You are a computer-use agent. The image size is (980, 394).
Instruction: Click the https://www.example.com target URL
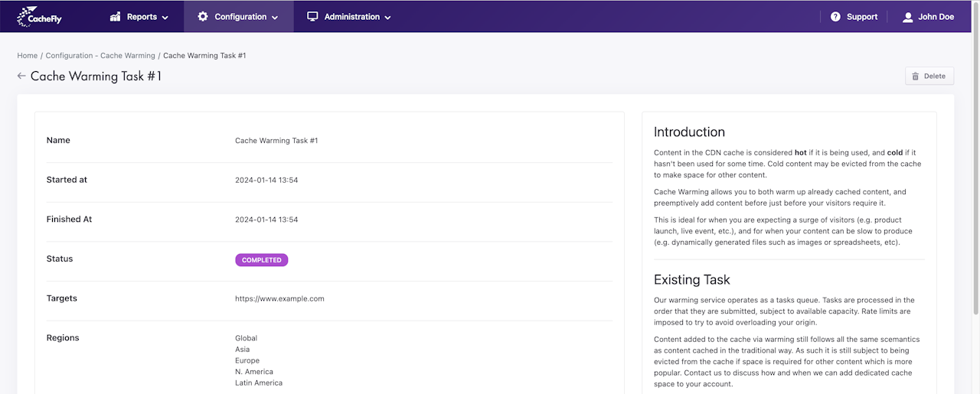point(279,299)
